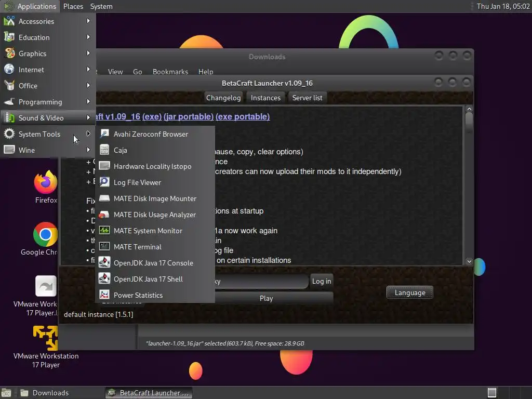The image size is (532, 399).
Task: Expand the Education submenu arrow
Action: [88, 37]
